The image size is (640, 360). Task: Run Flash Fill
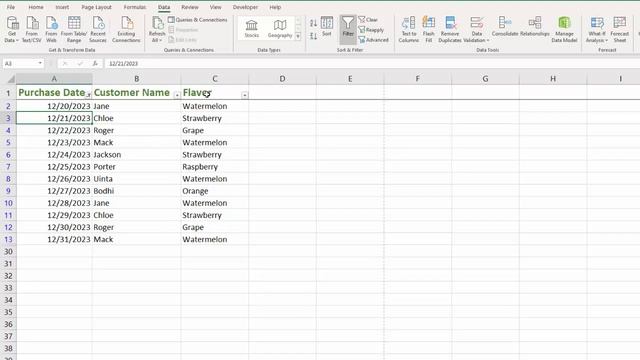point(429,29)
